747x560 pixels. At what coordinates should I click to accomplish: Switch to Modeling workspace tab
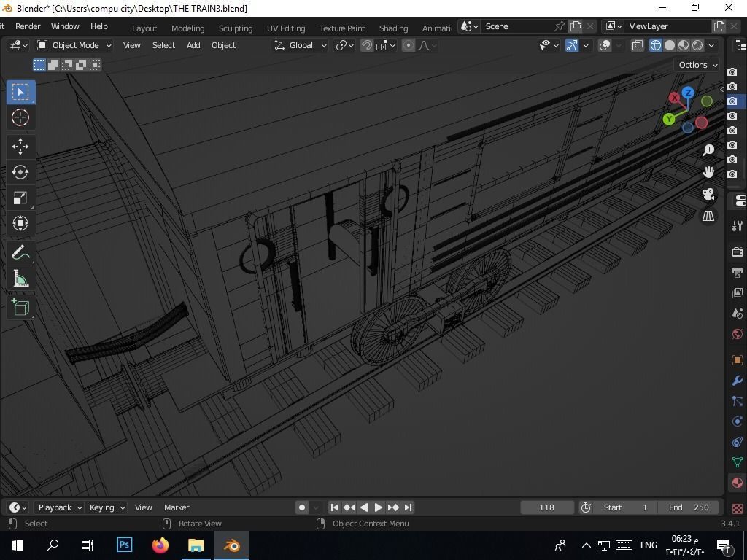187,28
